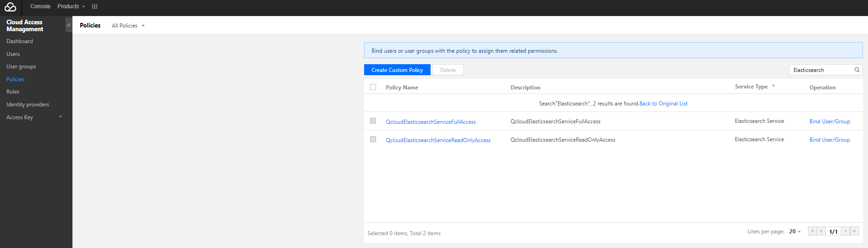Toggle the select-all checkbox in table header
This screenshot has width=868, height=248.
pos(373,87)
